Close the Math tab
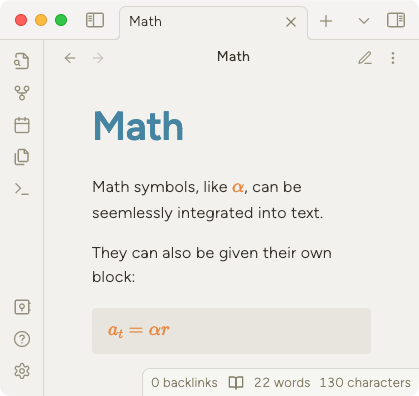Viewport: 419px width, 396px height. point(291,22)
